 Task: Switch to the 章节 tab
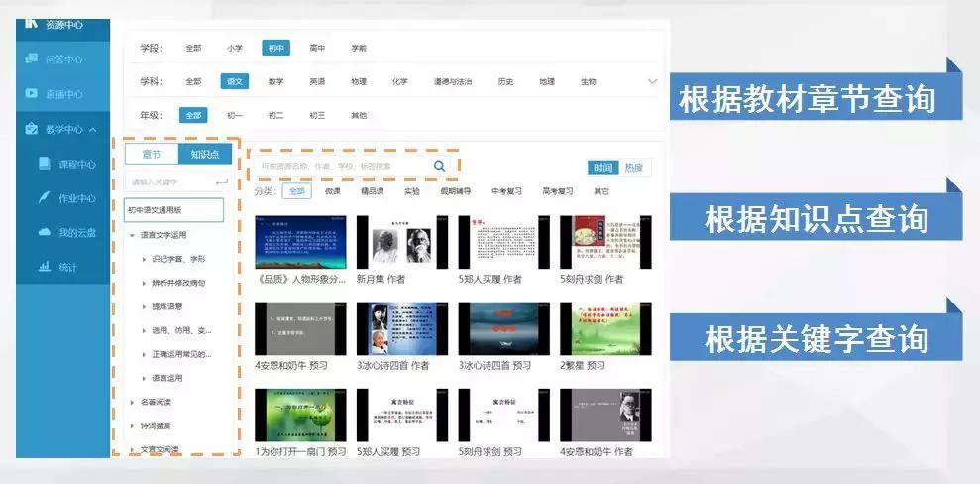tap(152, 154)
